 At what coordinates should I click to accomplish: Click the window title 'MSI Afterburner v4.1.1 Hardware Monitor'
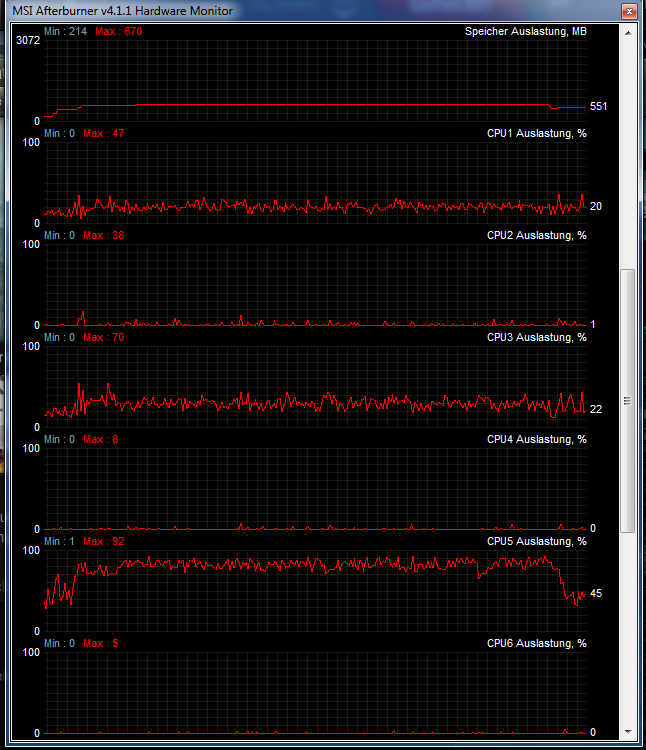(122, 11)
